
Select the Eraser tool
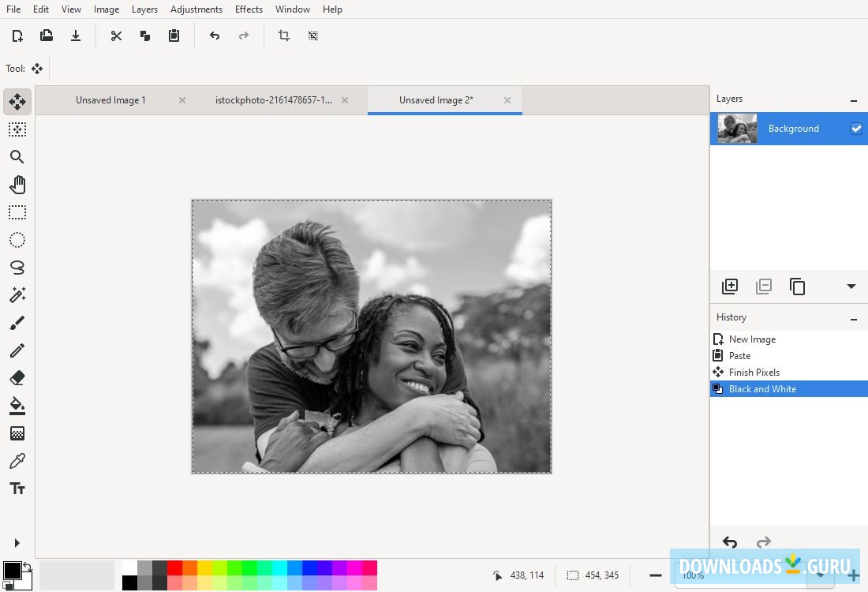(17, 378)
